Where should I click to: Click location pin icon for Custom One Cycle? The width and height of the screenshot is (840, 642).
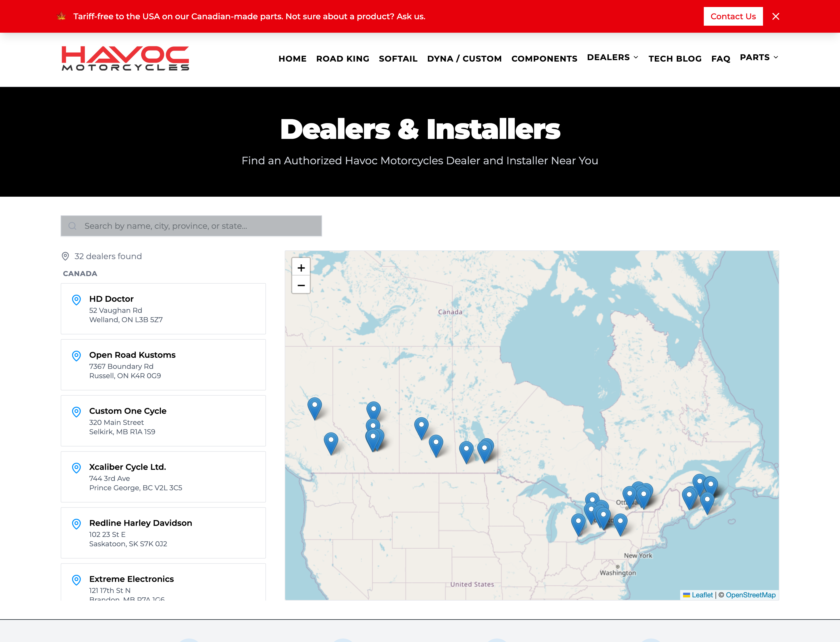(76, 411)
